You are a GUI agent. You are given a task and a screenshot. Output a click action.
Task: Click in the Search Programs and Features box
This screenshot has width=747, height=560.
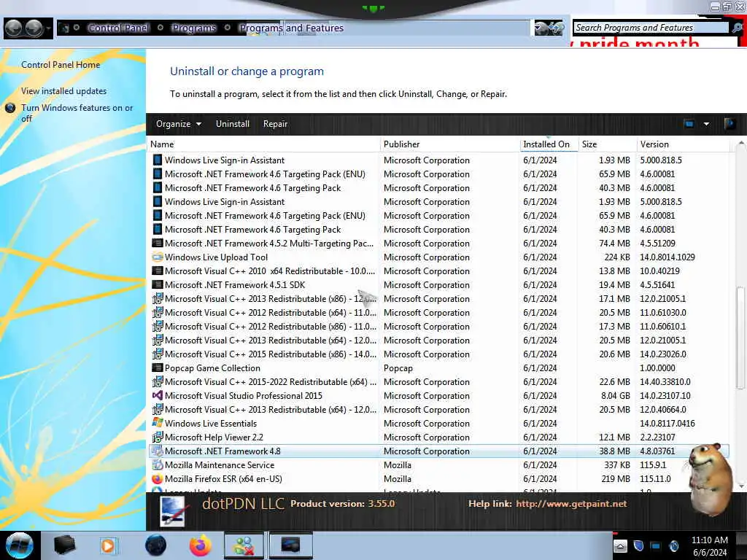click(651, 28)
